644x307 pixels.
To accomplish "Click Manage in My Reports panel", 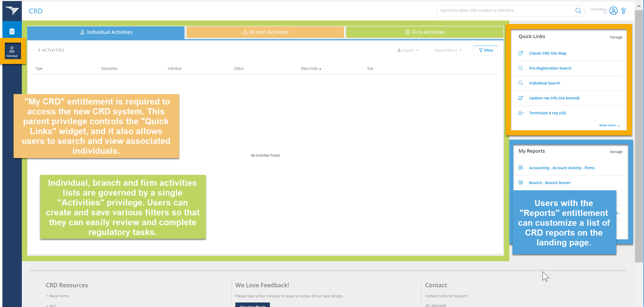I will (616, 152).
